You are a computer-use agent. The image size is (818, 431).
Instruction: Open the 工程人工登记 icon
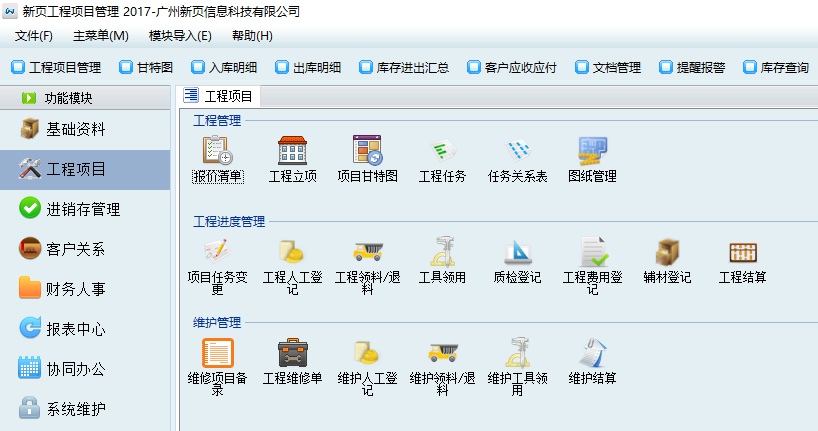(292, 252)
